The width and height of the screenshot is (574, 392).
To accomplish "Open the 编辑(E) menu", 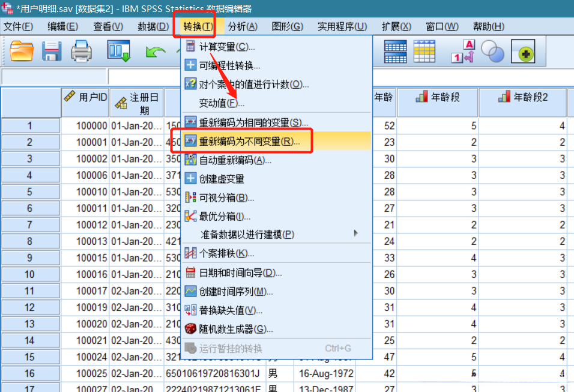I will [x=62, y=27].
